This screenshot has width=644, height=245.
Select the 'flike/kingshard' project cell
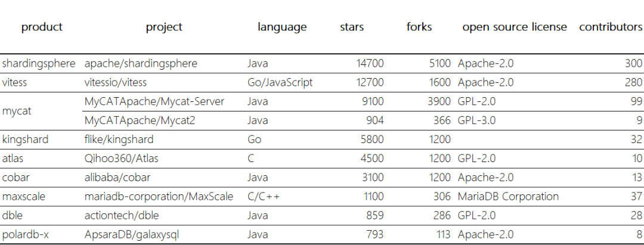(x=119, y=139)
